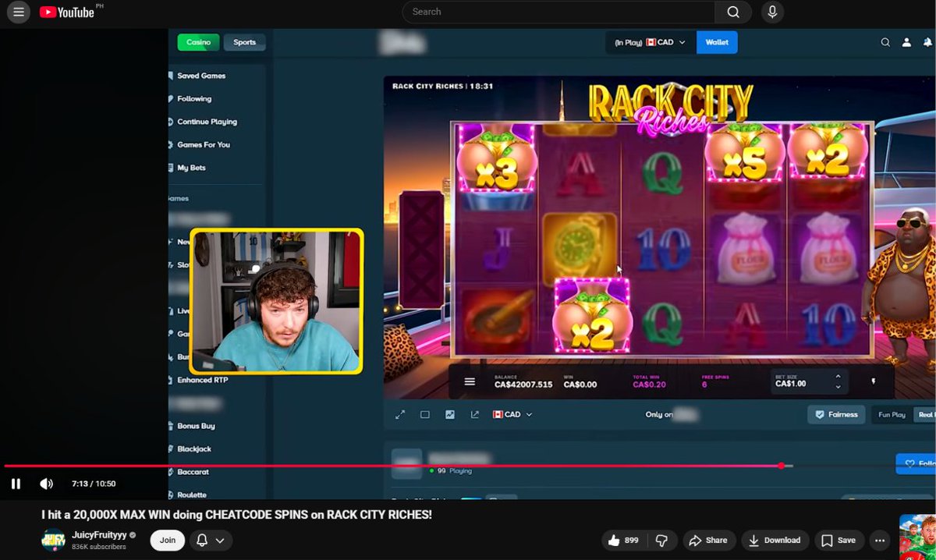This screenshot has height=560, width=936.
Task: Open the YouTube hamburger guide menu
Action: 19,12
